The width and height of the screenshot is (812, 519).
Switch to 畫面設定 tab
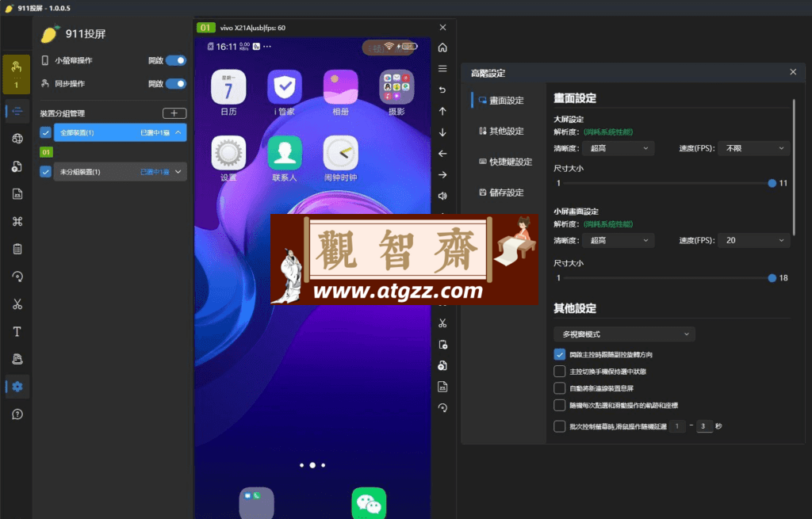(501, 101)
